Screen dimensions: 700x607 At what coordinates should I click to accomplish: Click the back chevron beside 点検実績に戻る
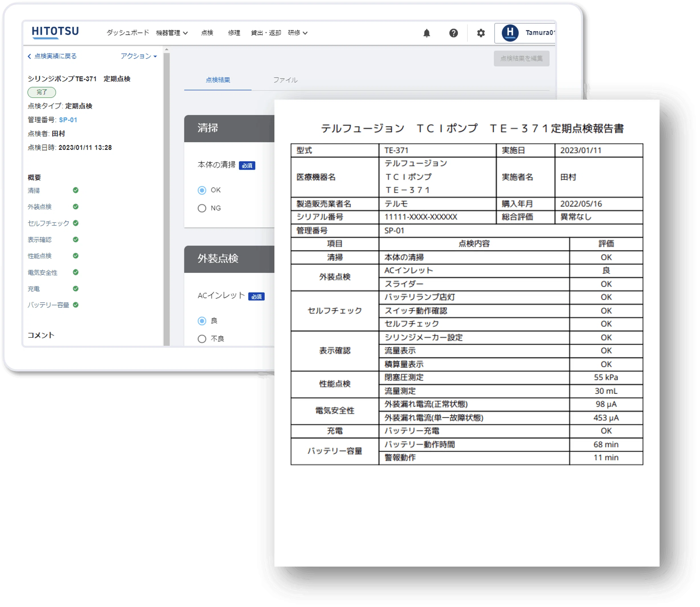coord(30,56)
